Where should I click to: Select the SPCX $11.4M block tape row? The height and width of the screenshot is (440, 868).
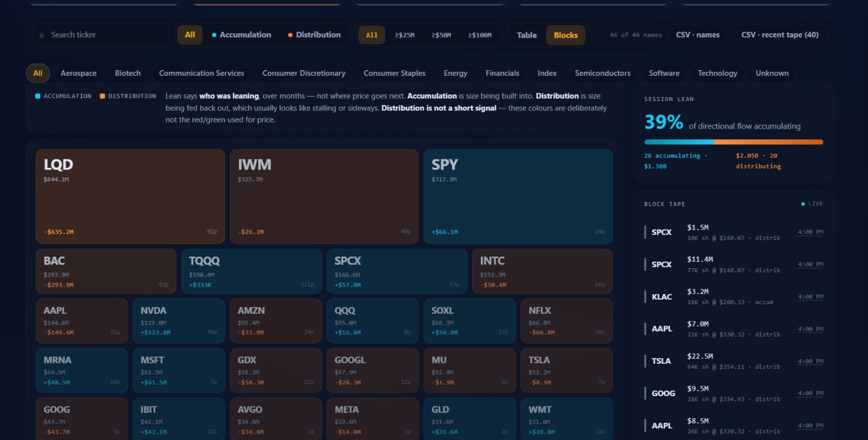point(733,264)
